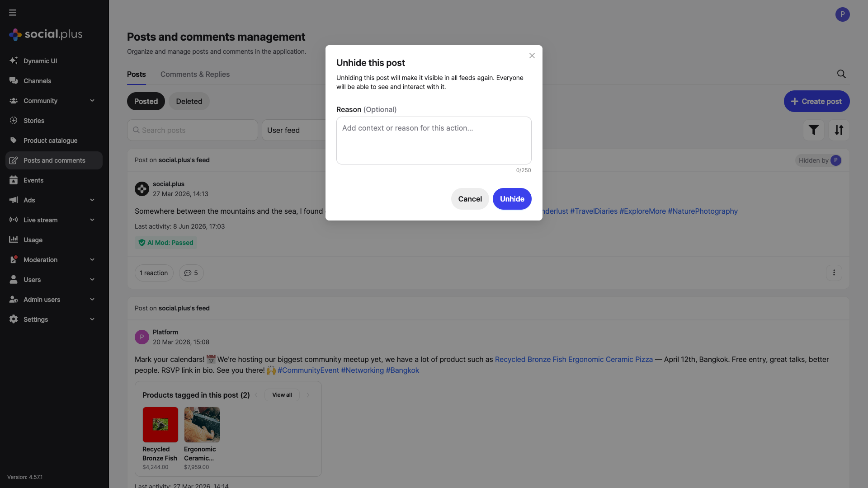Click the $7,959.00 price text

196,467
